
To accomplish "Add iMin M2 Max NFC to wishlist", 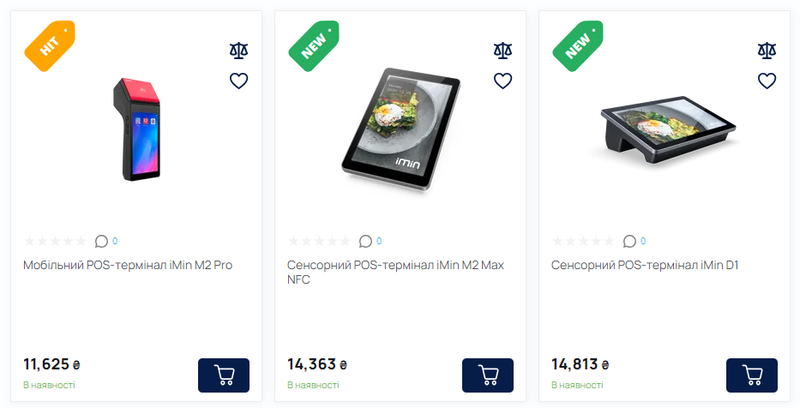I will [x=503, y=81].
